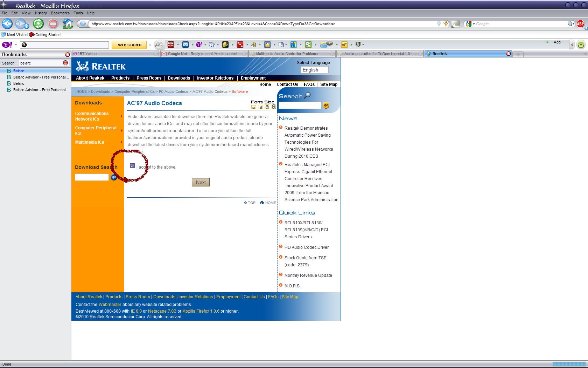The height and width of the screenshot is (368, 588).
Task: Click the Yahoo toolbar pencil edit icon
Action: 159,45
